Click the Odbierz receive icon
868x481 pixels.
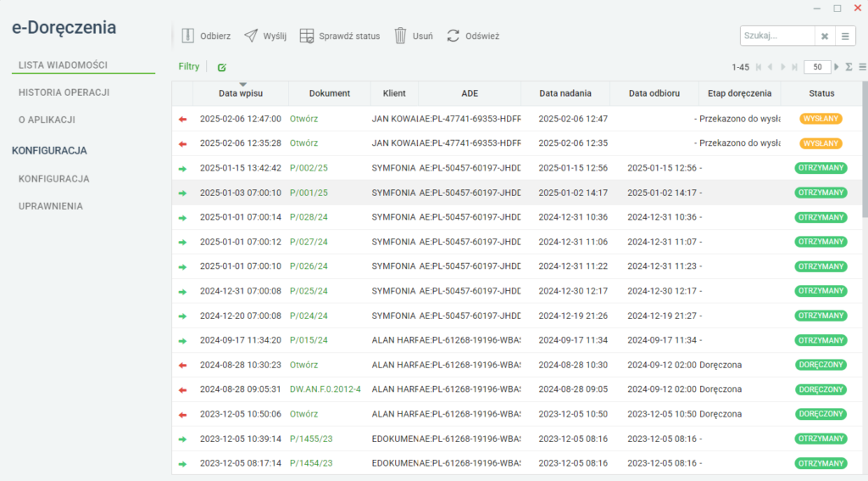pos(187,36)
